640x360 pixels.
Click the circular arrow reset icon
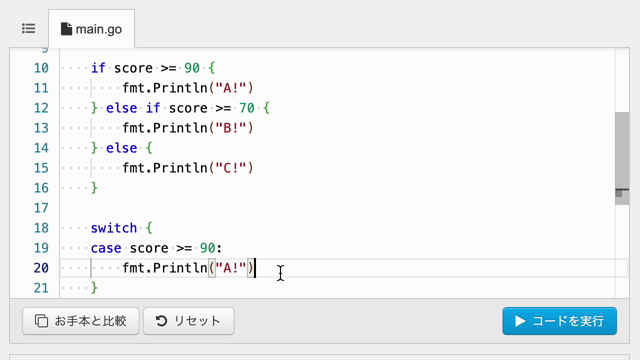click(x=162, y=321)
